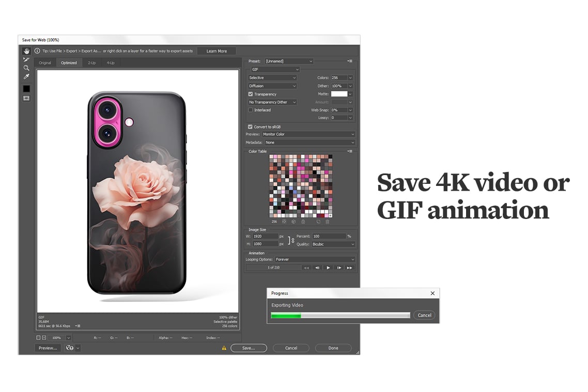The image size is (588, 392).
Task: Click the New Color icon below Color Table
Action: point(318,221)
